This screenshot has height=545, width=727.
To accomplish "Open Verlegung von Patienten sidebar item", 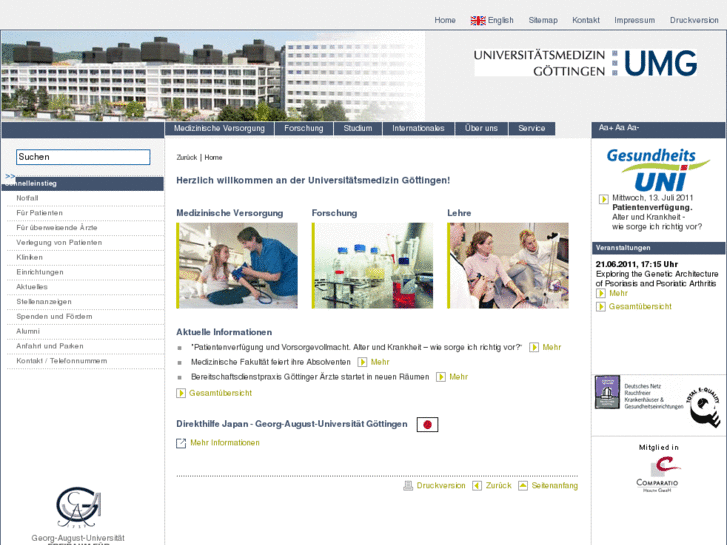I will [x=59, y=243].
